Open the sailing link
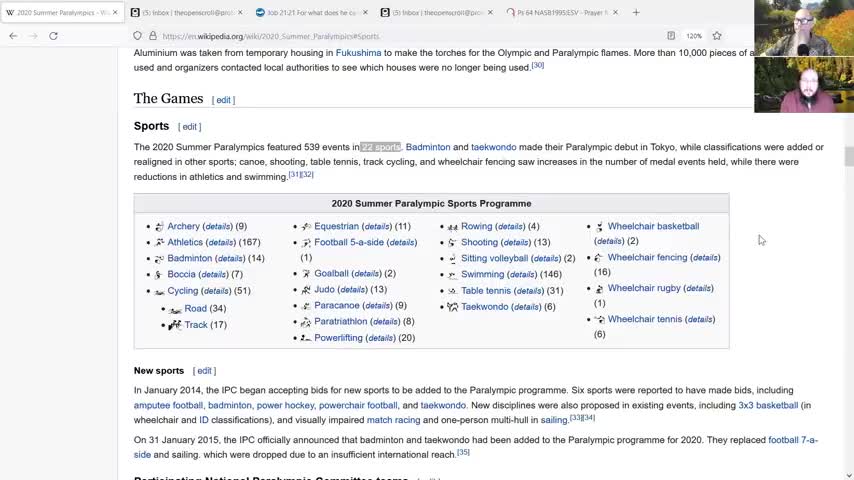The height and width of the screenshot is (480, 854). [x=554, y=420]
